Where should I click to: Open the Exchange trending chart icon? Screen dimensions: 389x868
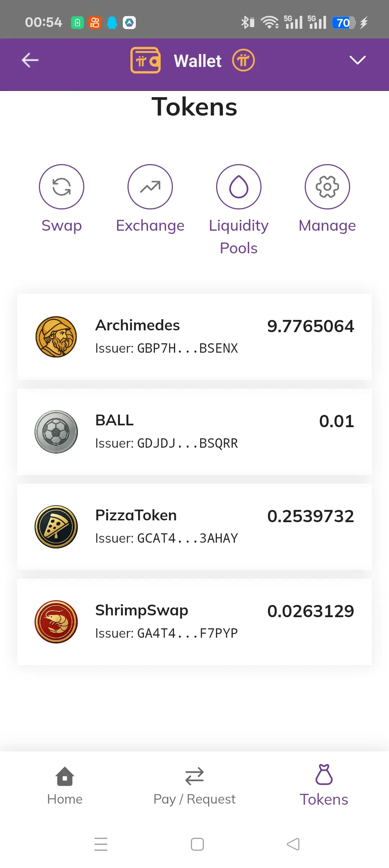click(x=150, y=187)
